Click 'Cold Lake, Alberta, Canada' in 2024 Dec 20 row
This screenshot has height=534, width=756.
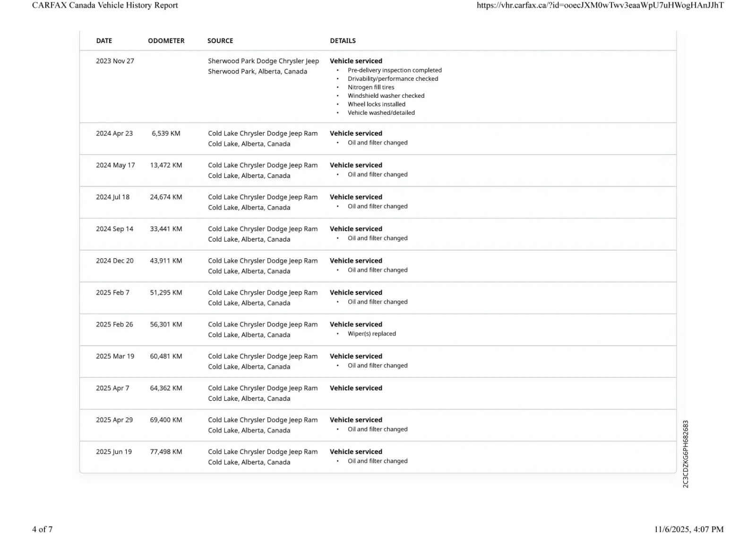pos(249,271)
